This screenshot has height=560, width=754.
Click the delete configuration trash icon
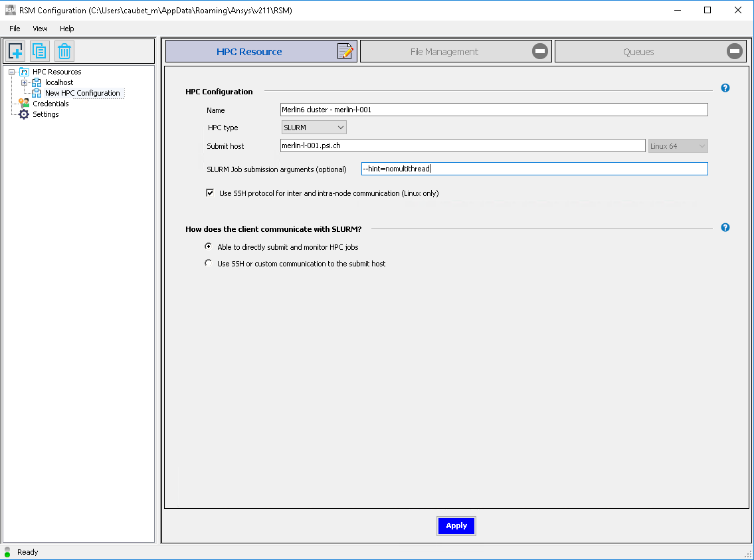[x=64, y=51]
